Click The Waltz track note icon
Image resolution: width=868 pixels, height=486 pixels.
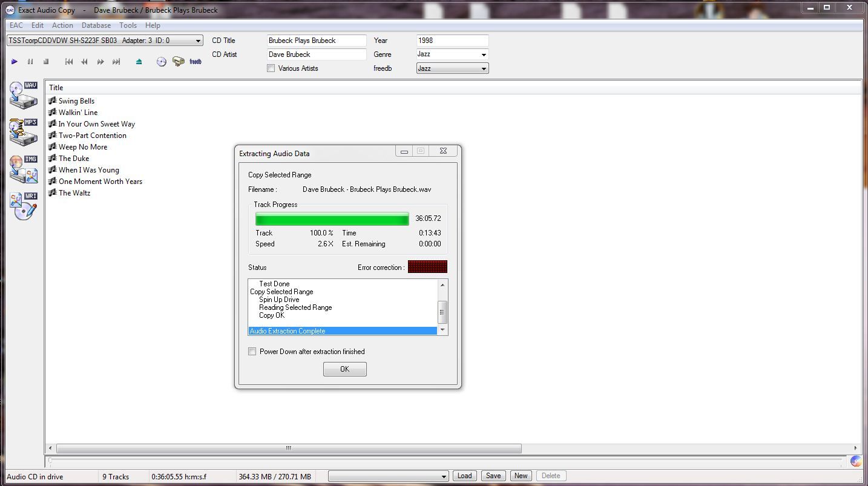click(x=53, y=193)
